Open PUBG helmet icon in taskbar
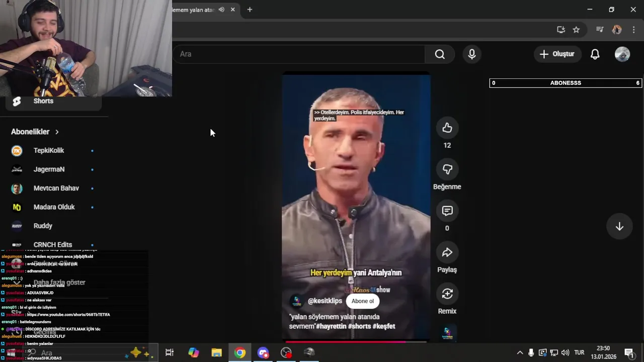 pyautogui.click(x=309, y=353)
